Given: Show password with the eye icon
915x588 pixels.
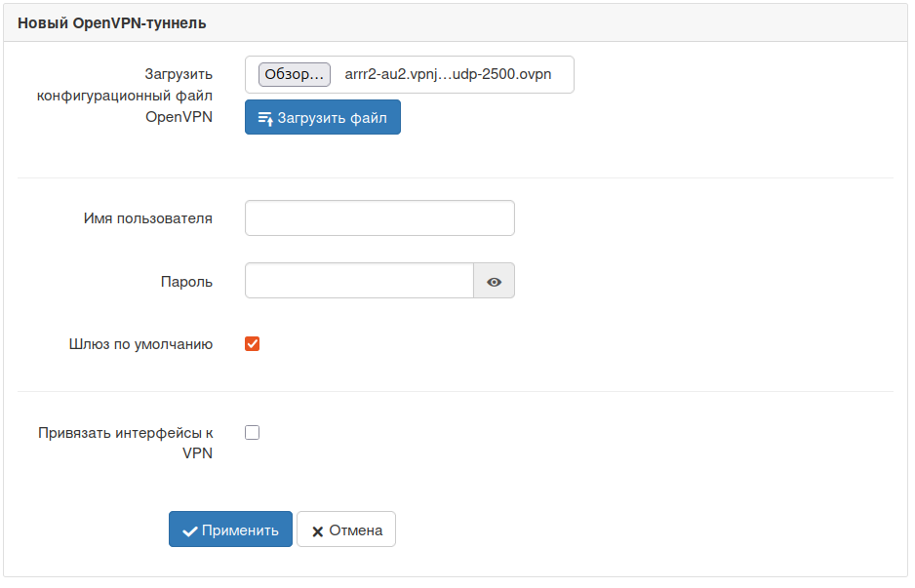Looking at the screenshot, I should click(495, 281).
